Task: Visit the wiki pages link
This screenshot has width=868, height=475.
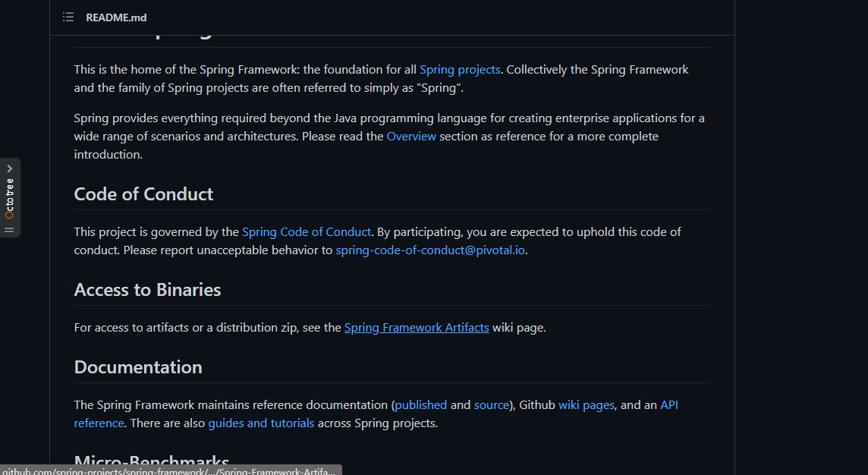Action: tap(587, 405)
